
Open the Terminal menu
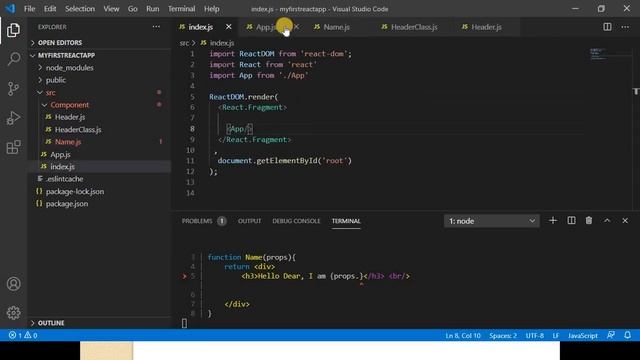(x=182, y=9)
